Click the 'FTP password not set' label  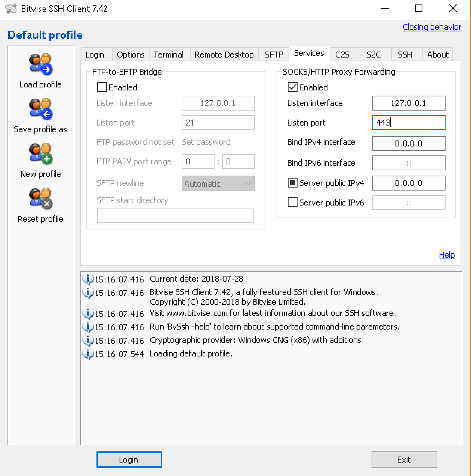135,142
